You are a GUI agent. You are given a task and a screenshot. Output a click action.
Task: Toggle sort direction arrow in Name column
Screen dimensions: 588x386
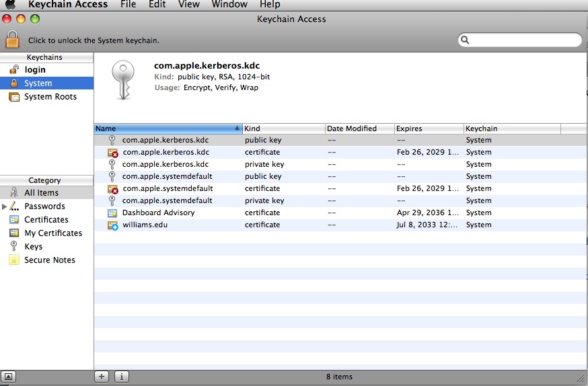coord(237,128)
